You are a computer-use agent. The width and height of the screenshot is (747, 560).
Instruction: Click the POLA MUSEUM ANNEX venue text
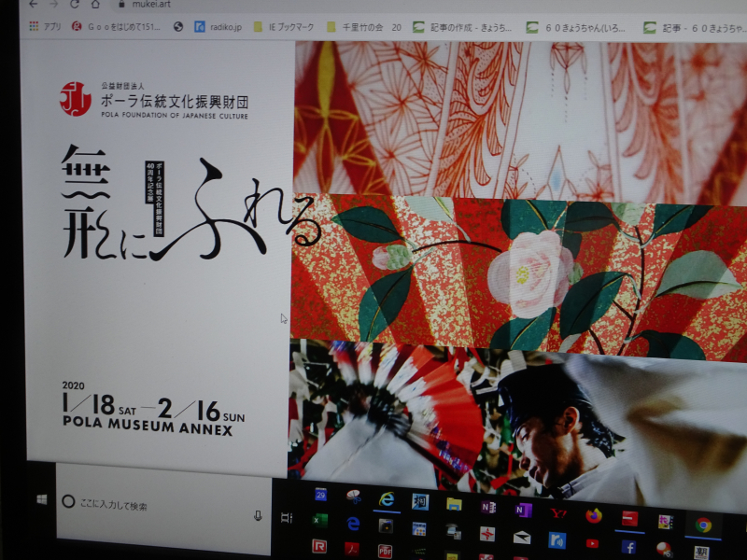pyautogui.click(x=148, y=426)
